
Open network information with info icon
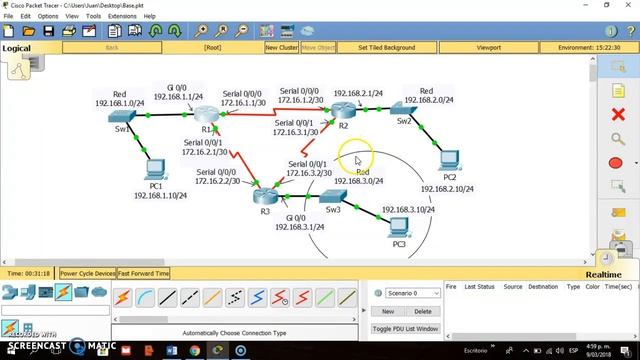pyautogui.click(x=611, y=31)
